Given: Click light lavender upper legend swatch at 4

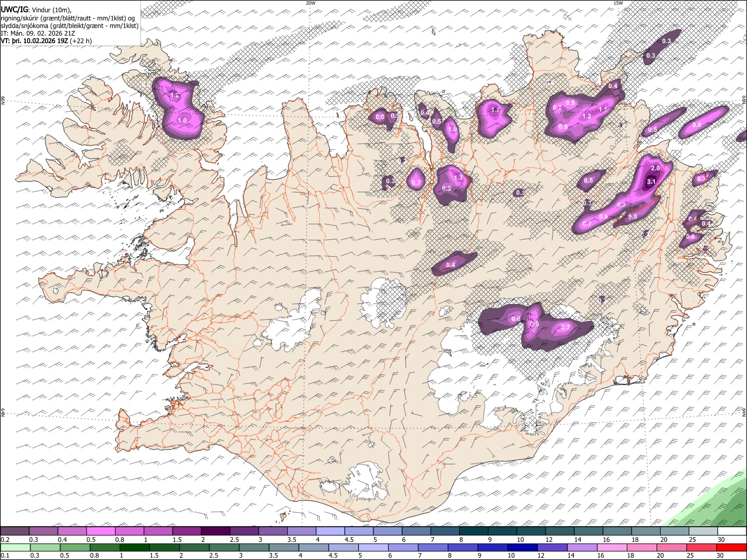Looking at the screenshot, I should click(x=329, y=531).
